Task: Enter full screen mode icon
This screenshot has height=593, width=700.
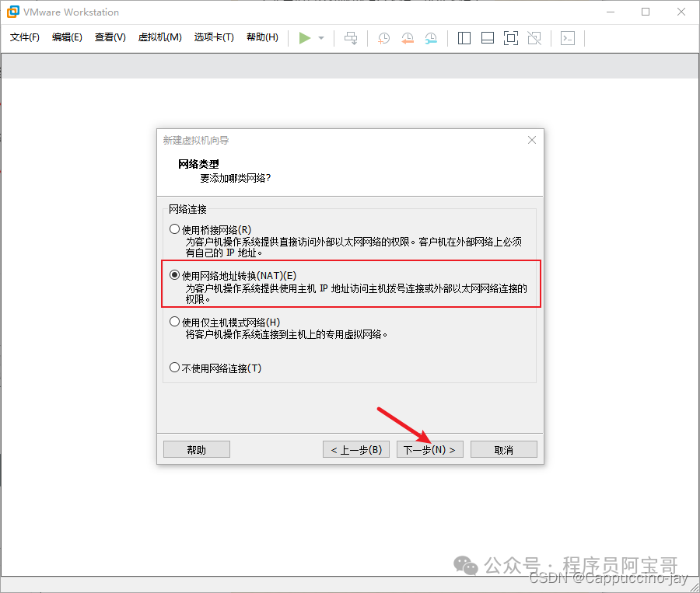Action: pos(511,38)
